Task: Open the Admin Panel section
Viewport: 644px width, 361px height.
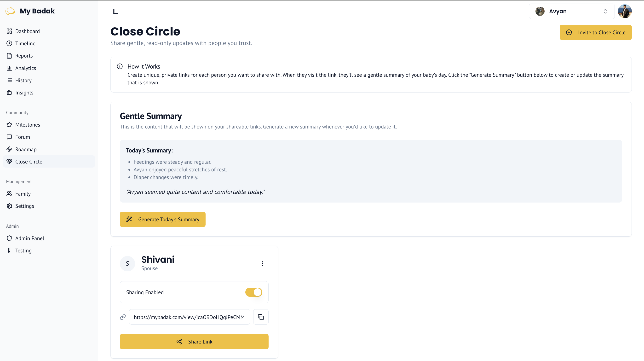Action: coord(29,238)
